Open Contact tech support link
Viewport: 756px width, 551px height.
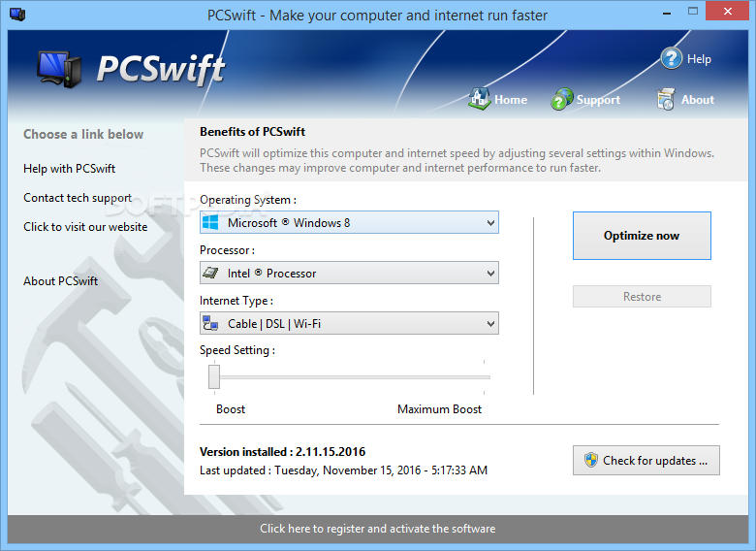[78, 198]
